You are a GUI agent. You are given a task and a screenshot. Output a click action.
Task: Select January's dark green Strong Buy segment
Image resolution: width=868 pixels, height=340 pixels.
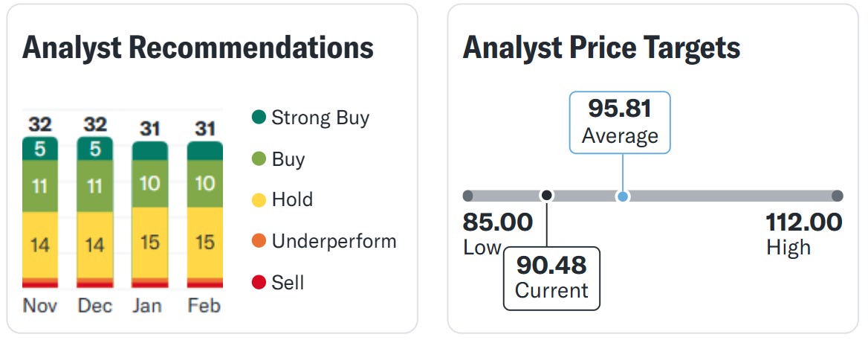pyautogui.click(x=150, y=151)
